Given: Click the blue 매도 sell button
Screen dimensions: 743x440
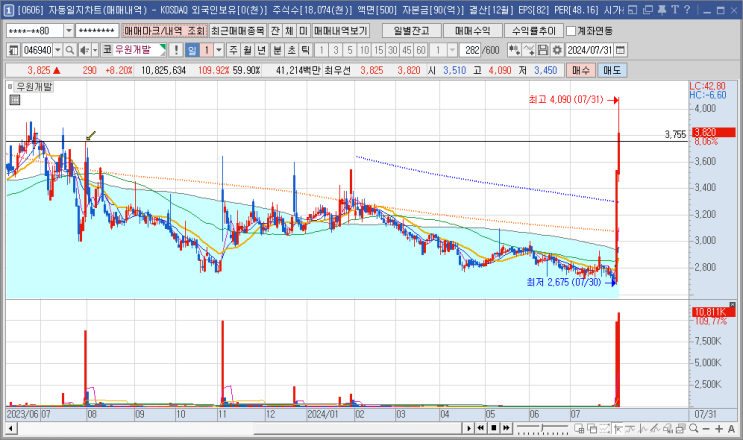Looking at the screenshot, I should pos(612,70).
